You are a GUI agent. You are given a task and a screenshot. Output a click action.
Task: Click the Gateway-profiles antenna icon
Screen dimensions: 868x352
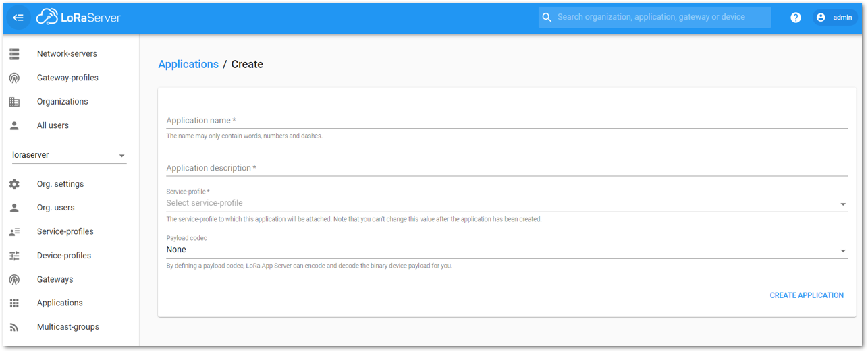point(14,78)
